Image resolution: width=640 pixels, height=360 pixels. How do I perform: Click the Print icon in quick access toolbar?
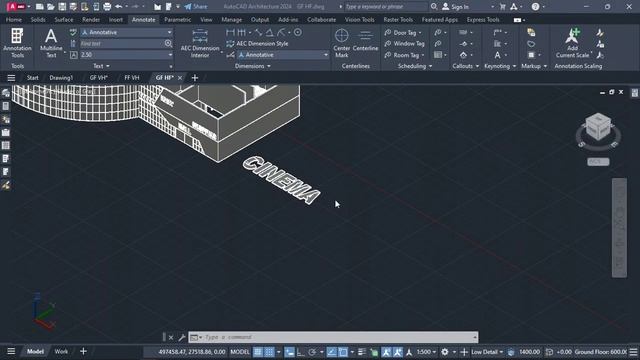[x=107, y=7]
